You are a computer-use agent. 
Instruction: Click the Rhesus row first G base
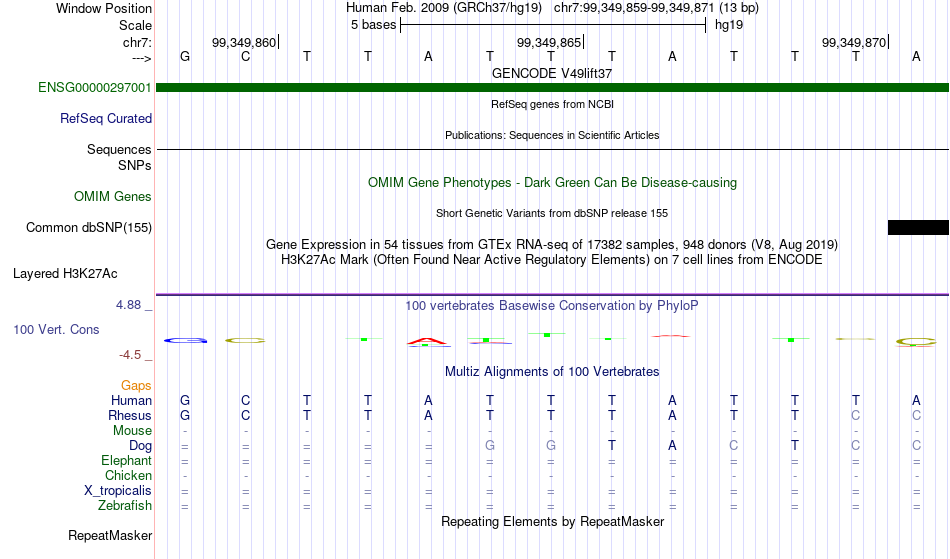185,416
